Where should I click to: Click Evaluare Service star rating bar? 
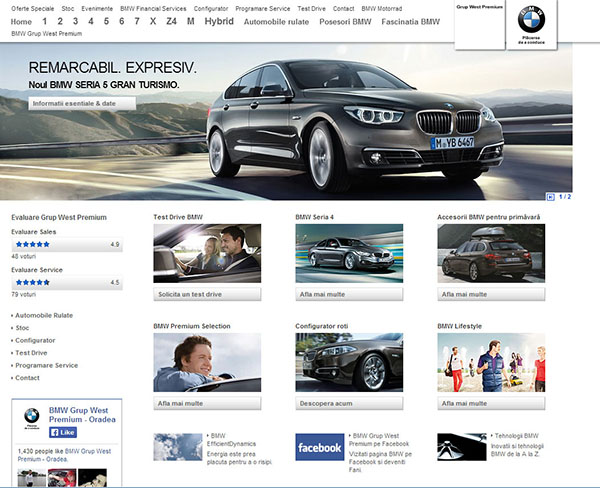pyautogui.click(x=67, y=282)
